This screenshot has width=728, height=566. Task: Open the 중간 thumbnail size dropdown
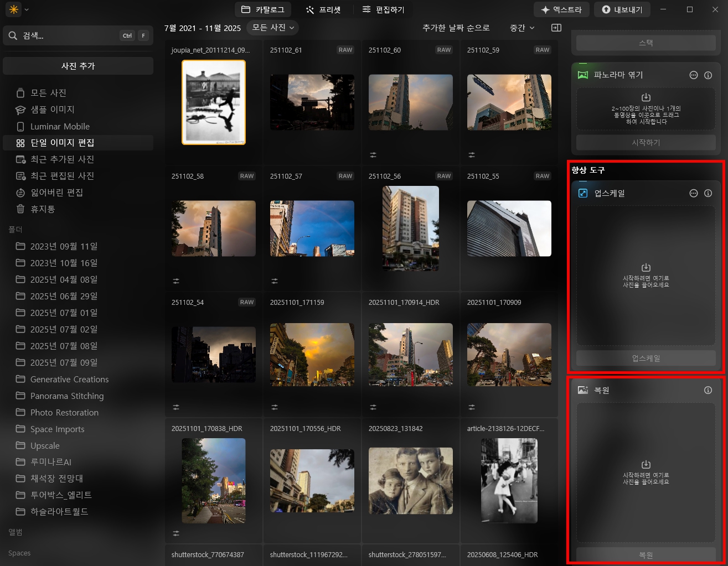522,28
